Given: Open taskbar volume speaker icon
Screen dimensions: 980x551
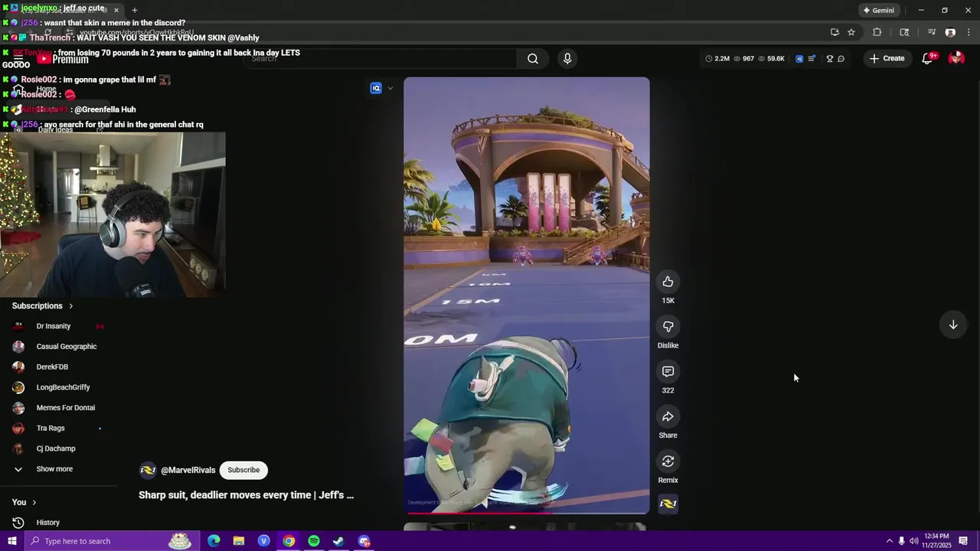Looking at the screenshot, I should click(914, 541).
